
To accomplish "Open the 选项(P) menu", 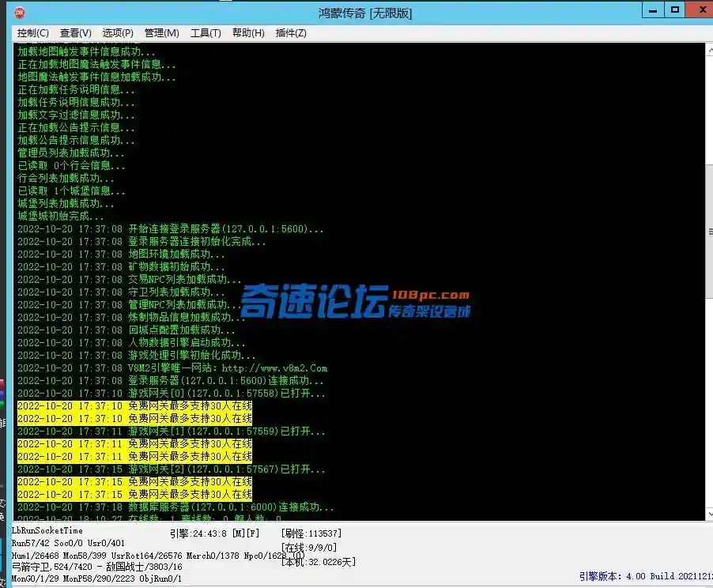I will click(118, 33).
